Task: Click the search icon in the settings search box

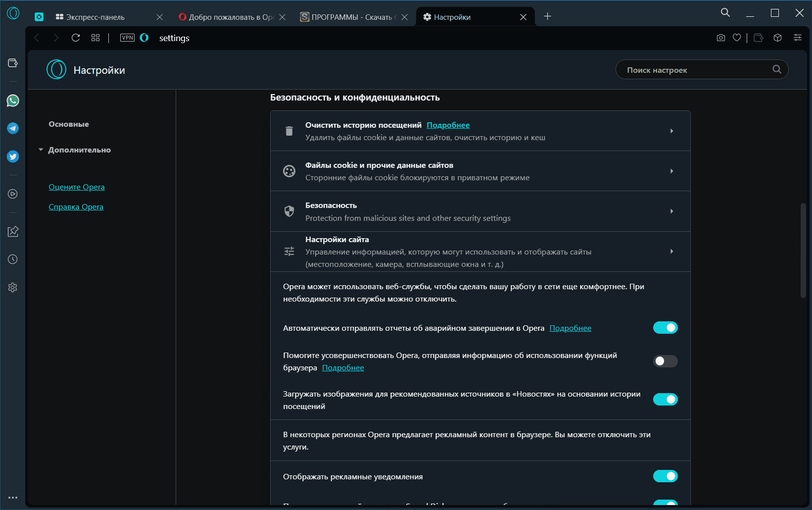Action: point(777,69)
